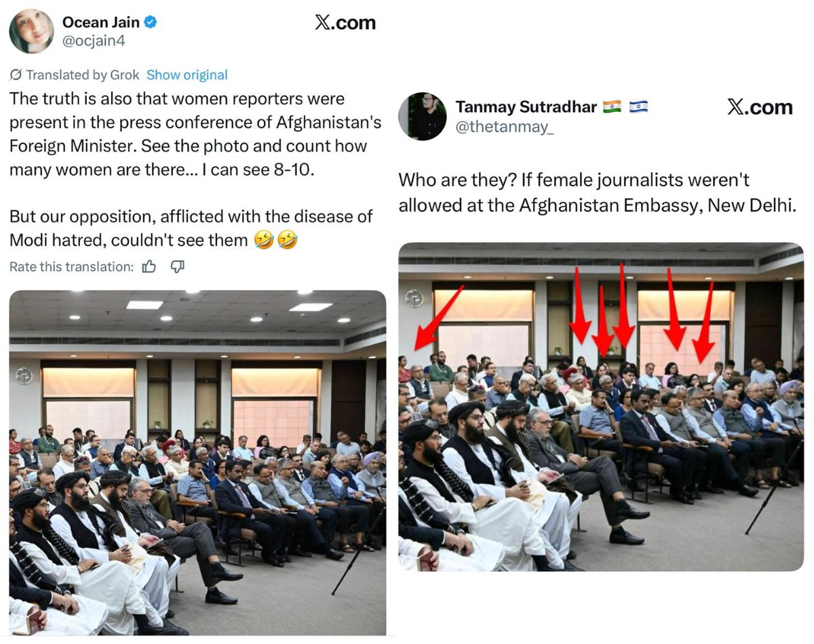The width and height of the screenshot is (814, 644).
Task: Open the arrow-annotated photo in Tanmay's post
Action: click(x=601, y=407)
